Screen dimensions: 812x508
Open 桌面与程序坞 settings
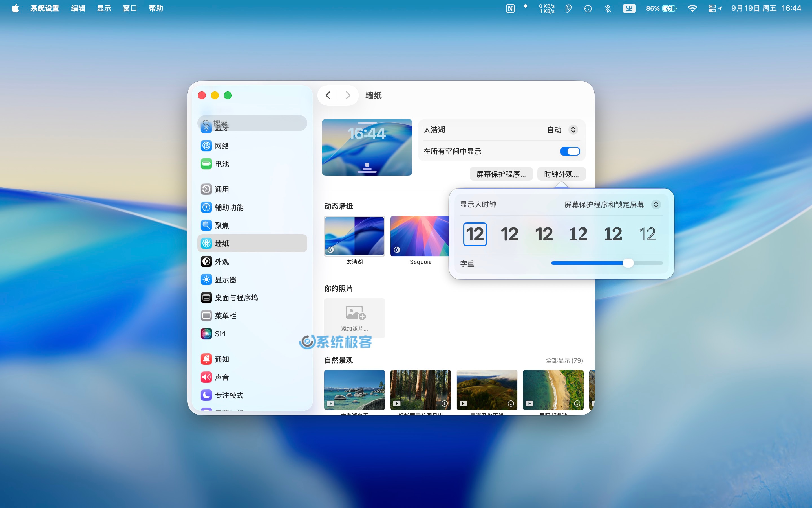click(x=252, y=298)
